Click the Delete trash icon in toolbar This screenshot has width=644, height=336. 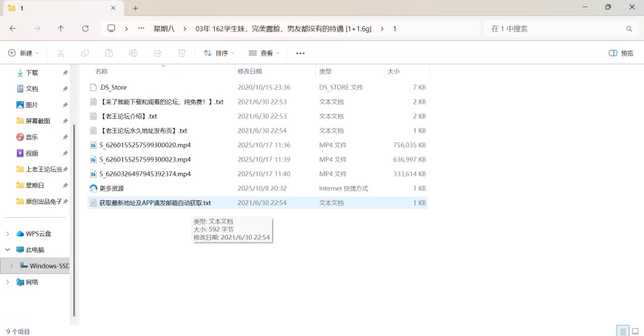[x=181, y=53]
